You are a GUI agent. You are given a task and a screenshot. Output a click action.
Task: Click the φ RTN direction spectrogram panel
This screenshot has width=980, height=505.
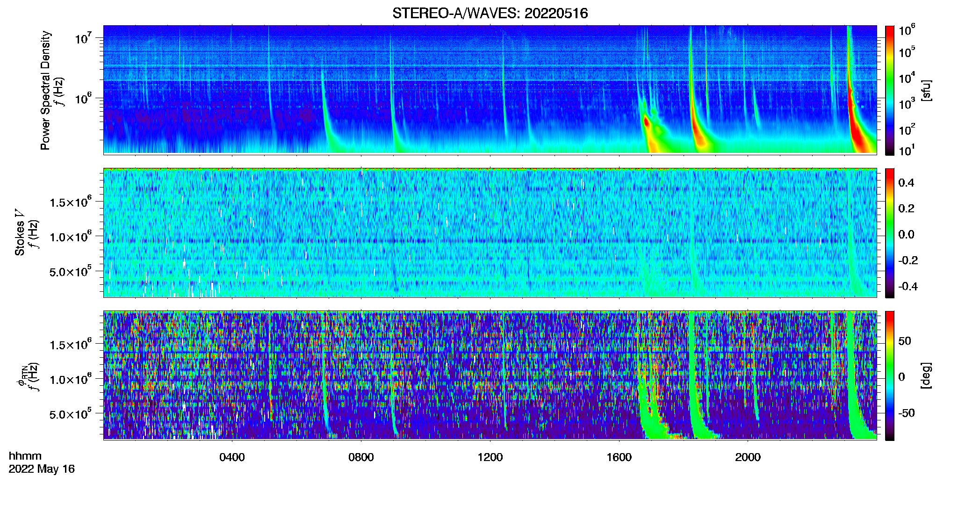490,375
